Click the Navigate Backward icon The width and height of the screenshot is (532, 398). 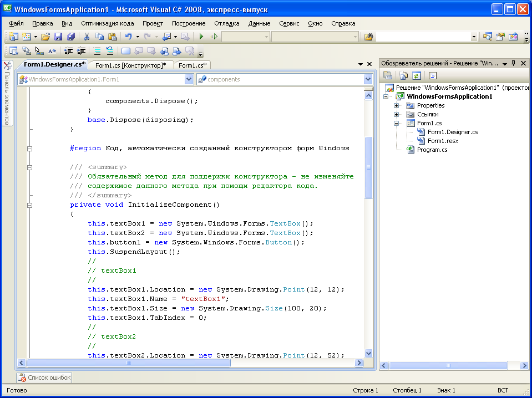click(x=166, y=37)
